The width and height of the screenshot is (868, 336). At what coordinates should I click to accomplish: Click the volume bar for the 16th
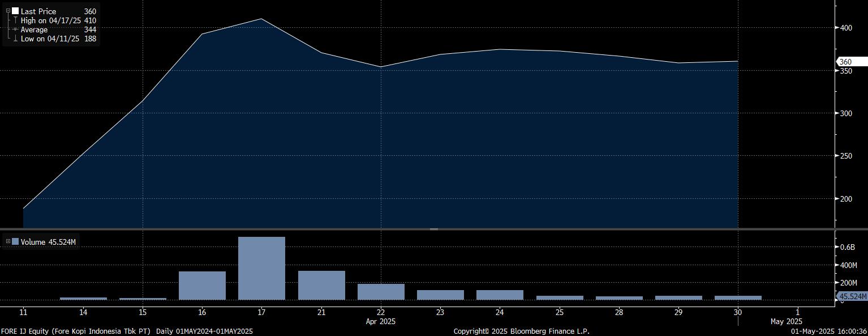pyautogui.click(x=202, y=286)
